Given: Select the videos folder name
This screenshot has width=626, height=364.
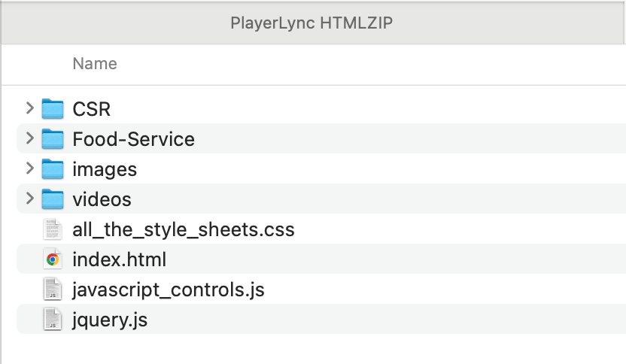Looking at the screenshot, I should (102, 199).
